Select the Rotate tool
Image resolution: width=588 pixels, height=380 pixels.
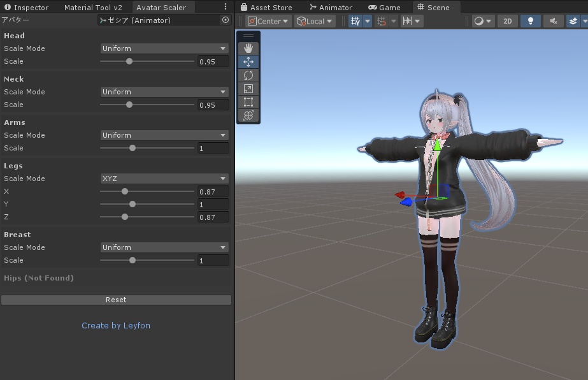point(248,75)
